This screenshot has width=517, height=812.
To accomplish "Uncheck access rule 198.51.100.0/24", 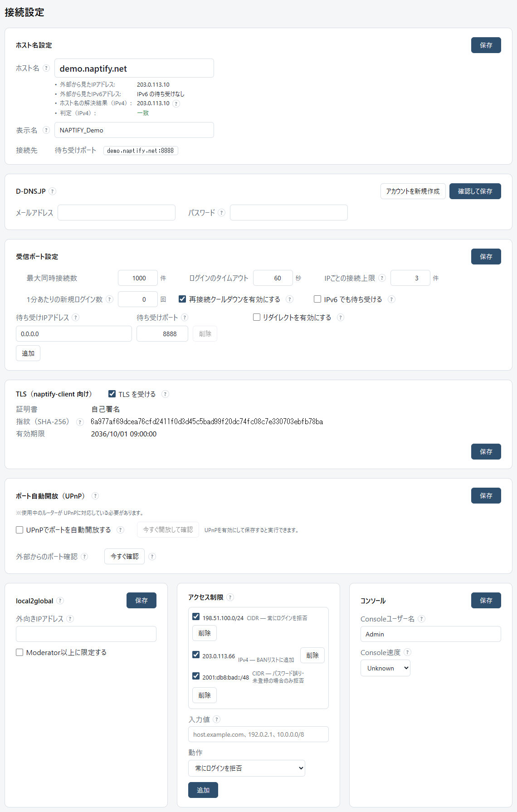I will tap(196, 616).
